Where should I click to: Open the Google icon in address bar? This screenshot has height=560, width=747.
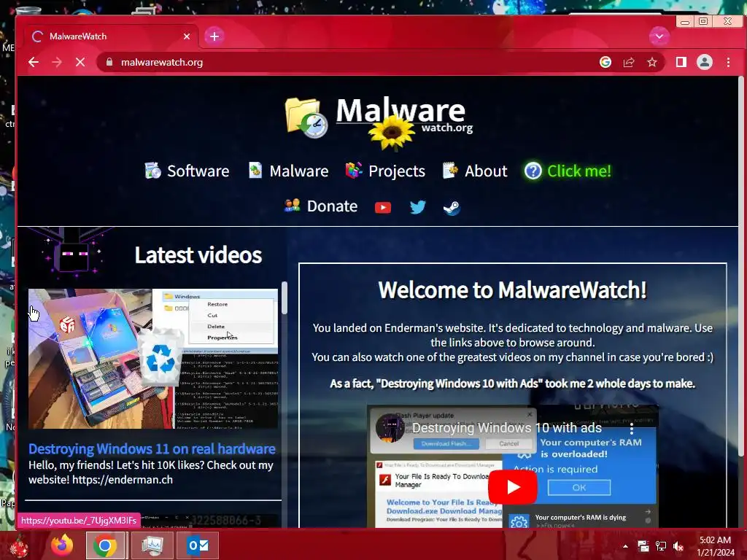coord(605,63)
